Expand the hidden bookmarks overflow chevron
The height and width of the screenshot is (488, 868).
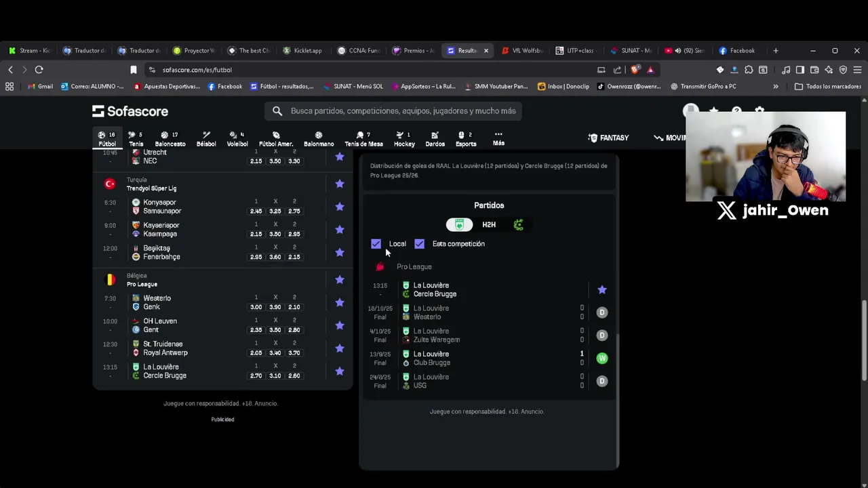[x=776, y=87]
